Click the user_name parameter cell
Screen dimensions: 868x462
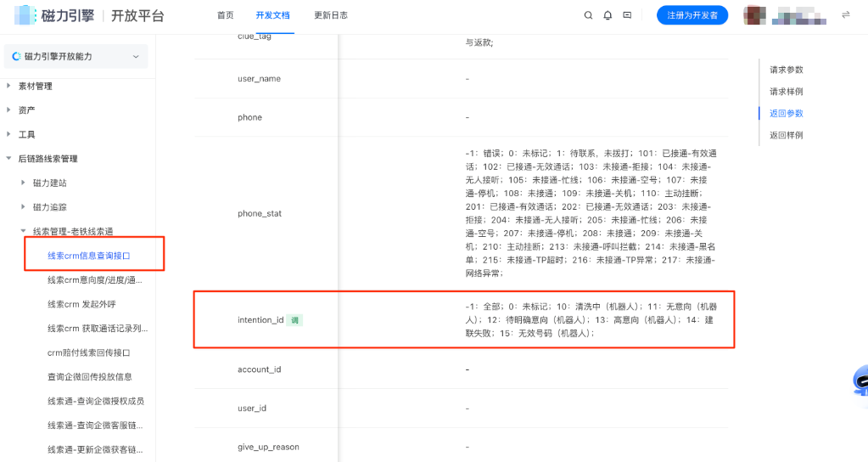(x=259, y=79)
